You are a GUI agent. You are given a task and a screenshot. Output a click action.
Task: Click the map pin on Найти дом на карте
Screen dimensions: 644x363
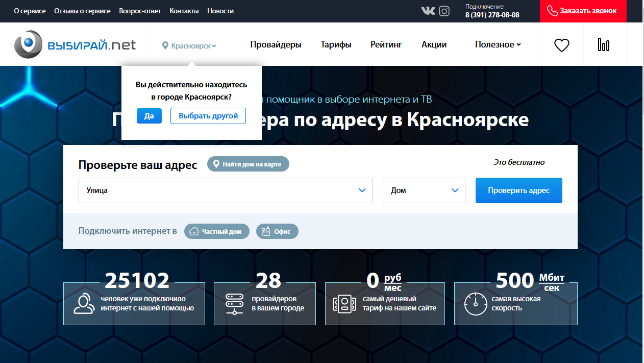(216, 164)
